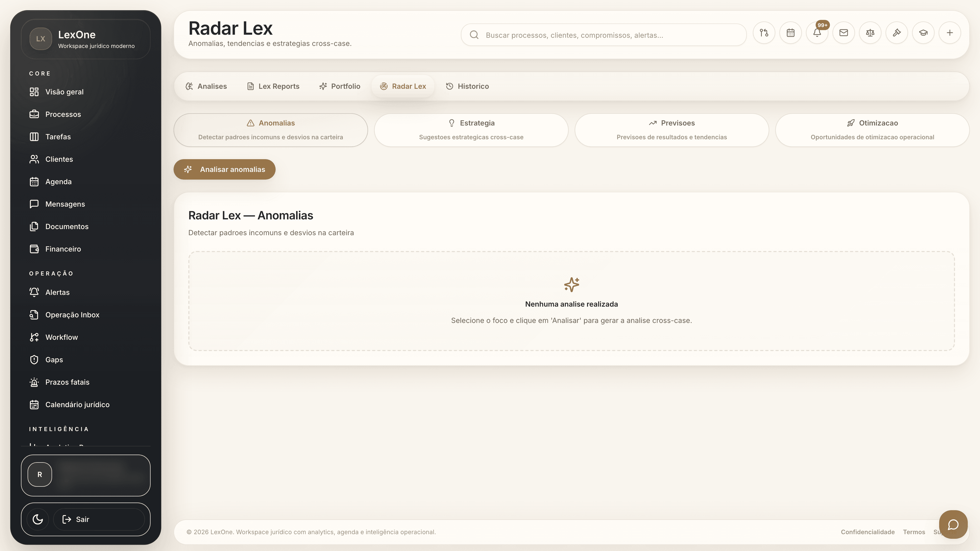The height and width of the screenshot is (551, 980).
Task: Open the calendar icon in top toolbar
Action: click(x=790, y=33)
